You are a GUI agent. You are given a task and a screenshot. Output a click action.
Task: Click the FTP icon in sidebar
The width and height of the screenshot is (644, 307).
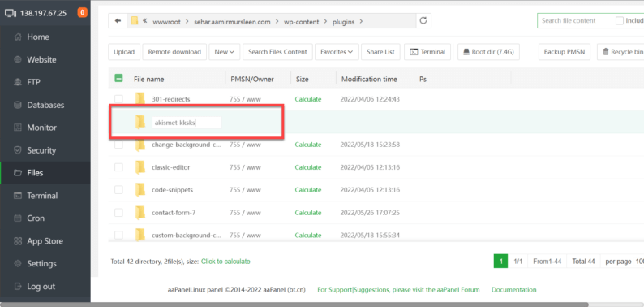(18, 82)
